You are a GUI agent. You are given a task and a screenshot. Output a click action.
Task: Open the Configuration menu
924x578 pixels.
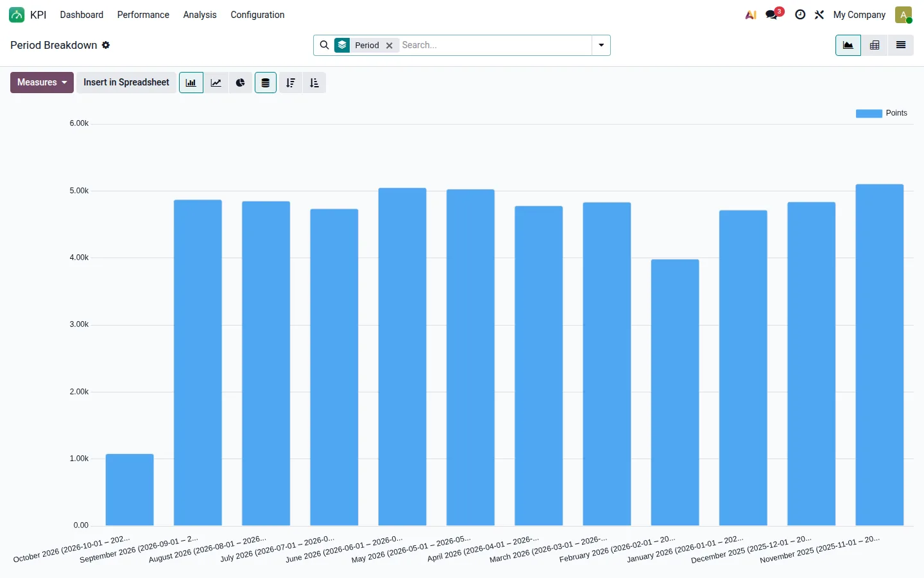[x=257, y=15]
